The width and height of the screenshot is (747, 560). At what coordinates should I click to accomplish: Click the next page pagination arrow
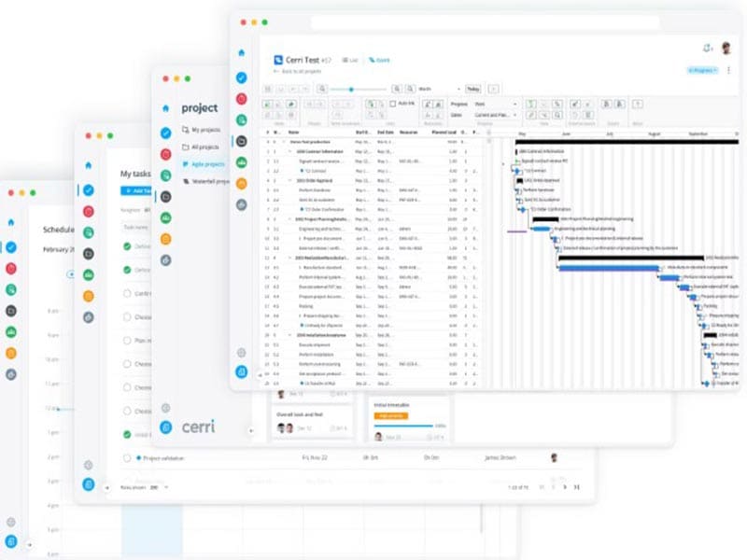click(x=565, y=486)
